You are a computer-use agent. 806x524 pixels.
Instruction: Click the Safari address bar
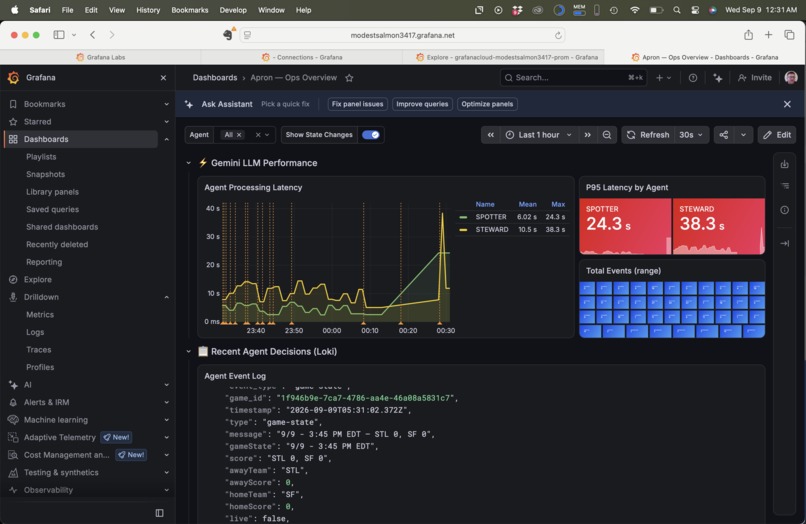coord(402,35)
